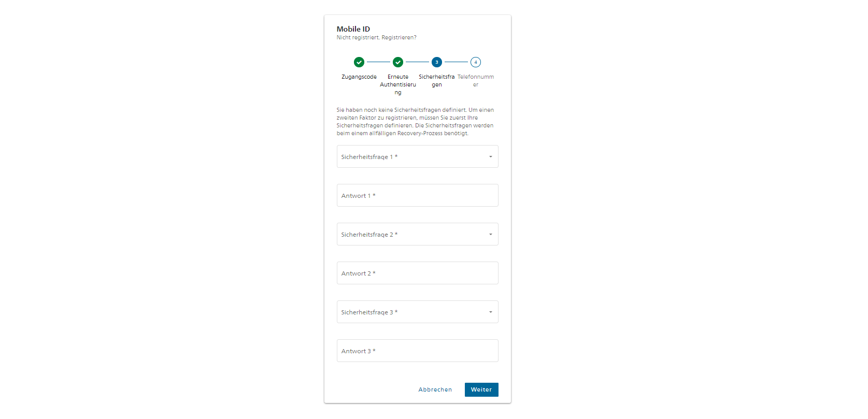
Task: Click the green checkmark for Zugangscode step
Action: [359, 62]
